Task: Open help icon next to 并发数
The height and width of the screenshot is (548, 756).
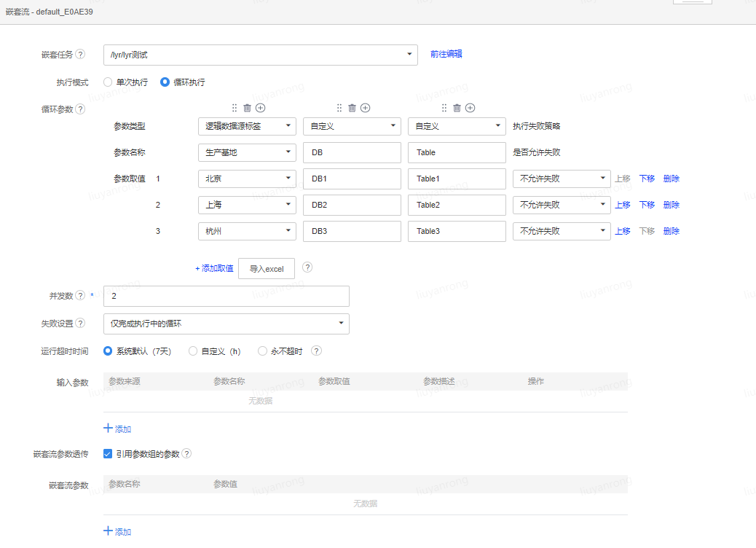Action: [x=81, y=295]
